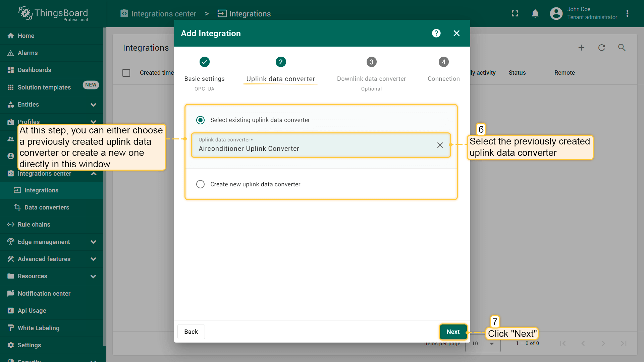Clear the selected uplink data converter
Screen dimensions: 644x362
point(440,145)
